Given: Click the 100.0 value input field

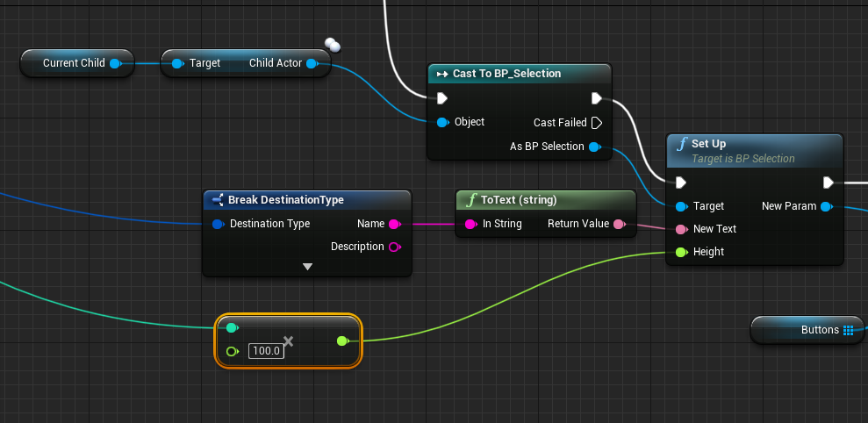Looking at the screenshot, I should (x=265, y=351).
